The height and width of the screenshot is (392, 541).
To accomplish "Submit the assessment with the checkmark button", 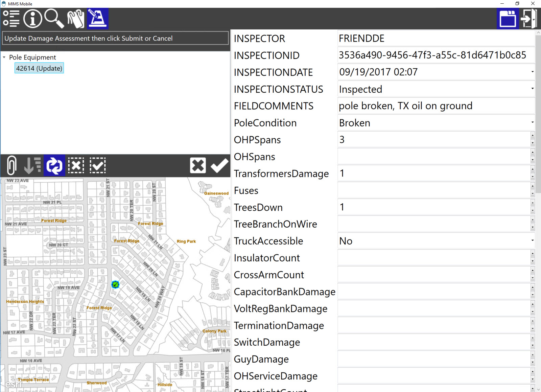I will coord(219,165).
